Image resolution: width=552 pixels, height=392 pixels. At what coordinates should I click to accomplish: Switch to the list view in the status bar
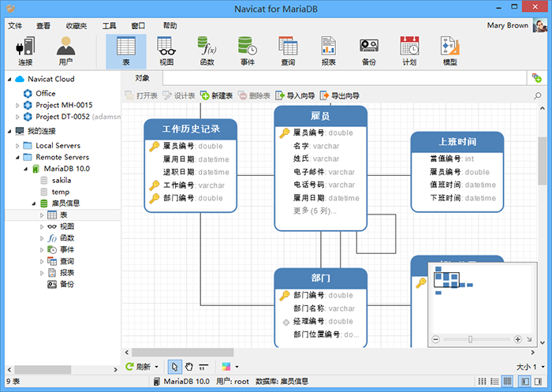coord(494,382)
